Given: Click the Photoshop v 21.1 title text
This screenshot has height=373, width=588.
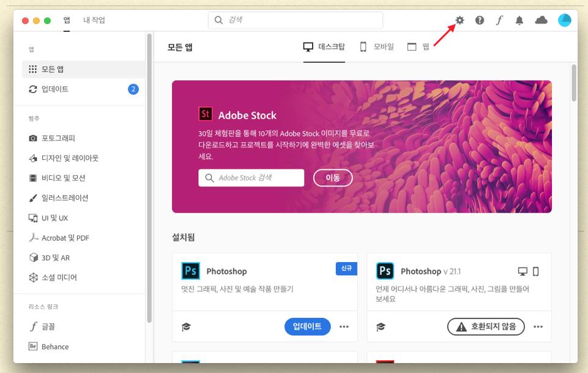Looking at the screenshot, I should tap(431, 271).
